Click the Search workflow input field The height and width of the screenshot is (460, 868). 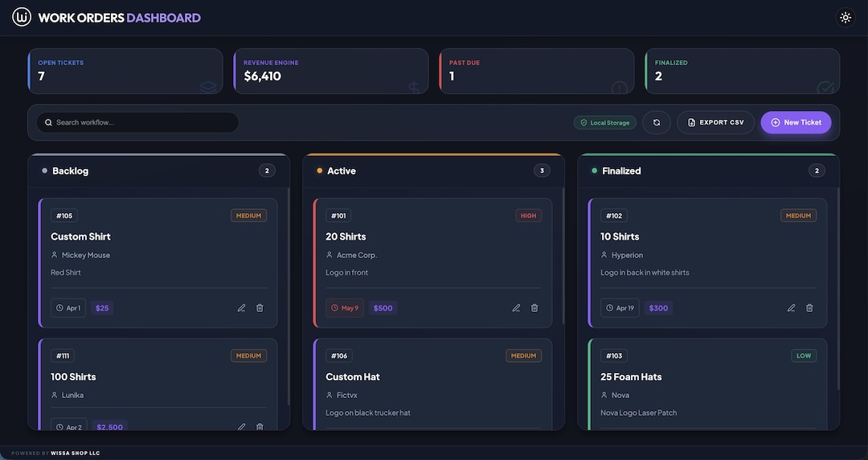click(x=138, y=122)
